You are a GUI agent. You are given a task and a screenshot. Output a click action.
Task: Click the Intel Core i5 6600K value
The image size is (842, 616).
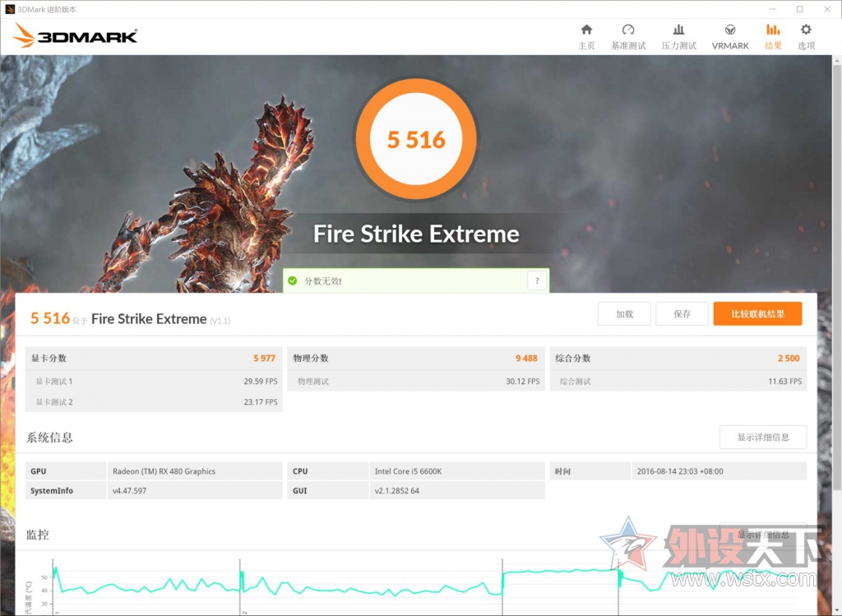(408, 471)
